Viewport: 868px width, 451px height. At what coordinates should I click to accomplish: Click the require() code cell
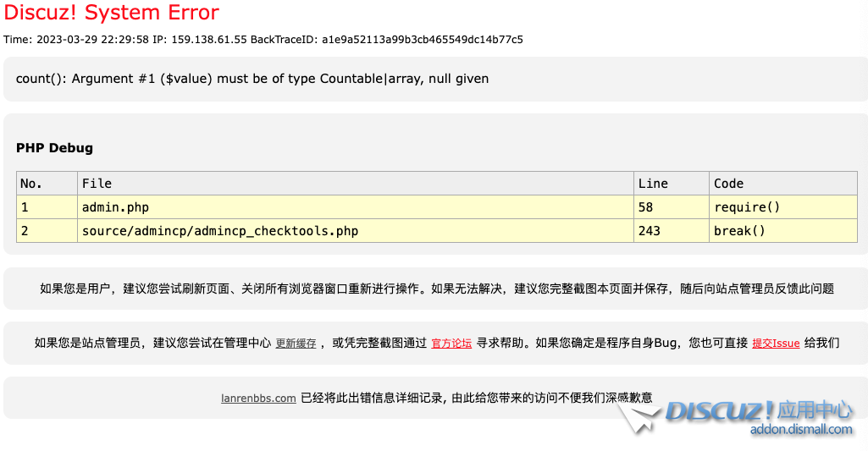[747, 207]
